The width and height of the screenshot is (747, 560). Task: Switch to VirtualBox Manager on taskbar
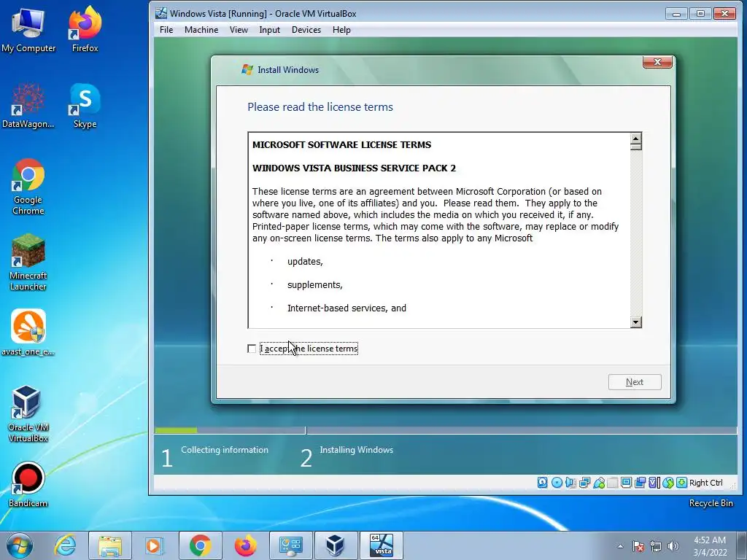[336, 545]
